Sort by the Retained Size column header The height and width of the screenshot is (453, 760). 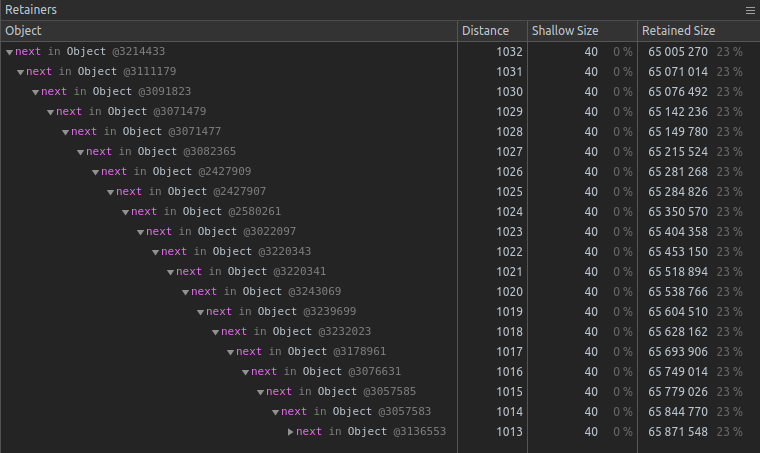(698, 31)
